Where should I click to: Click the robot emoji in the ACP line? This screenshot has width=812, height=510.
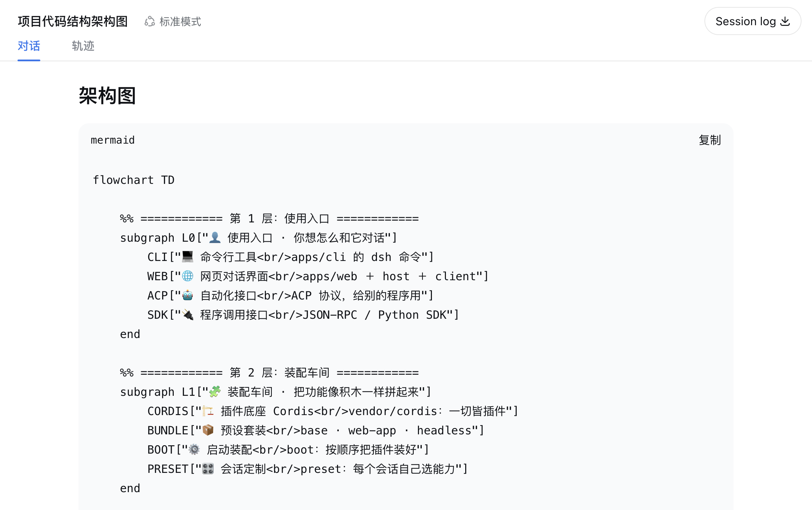188,295
